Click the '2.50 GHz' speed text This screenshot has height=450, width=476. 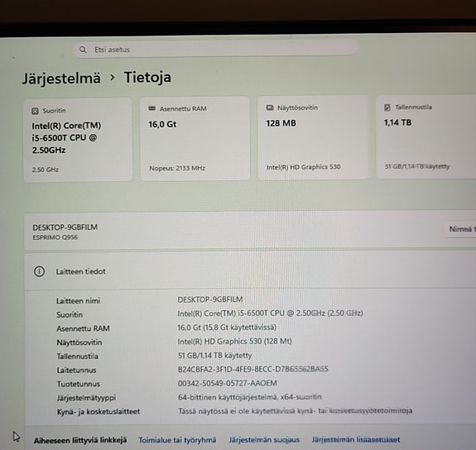46,170
